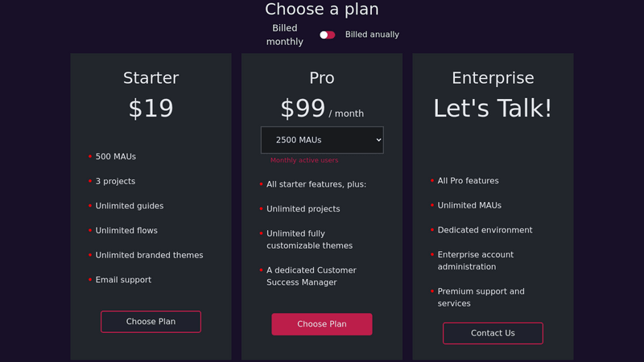Click the $19 Starter price
Viewport: 644px width, 362px height.
pyautogui.click(x=151, y=109)
